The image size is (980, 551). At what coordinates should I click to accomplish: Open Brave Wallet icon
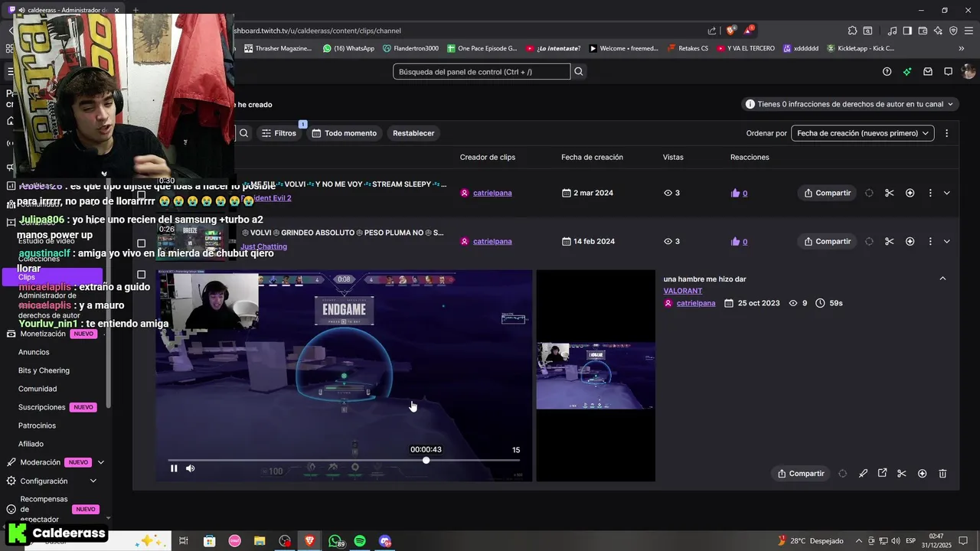(923, 31)
